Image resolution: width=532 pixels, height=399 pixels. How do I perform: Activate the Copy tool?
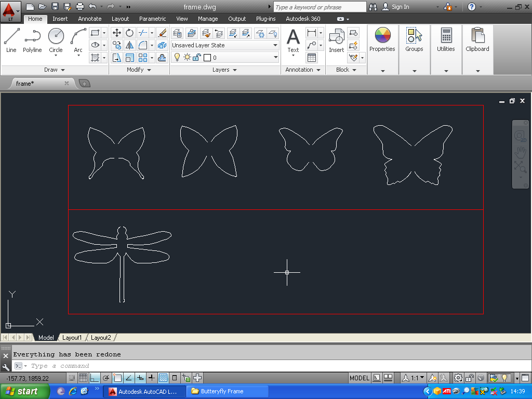[117, 45]
